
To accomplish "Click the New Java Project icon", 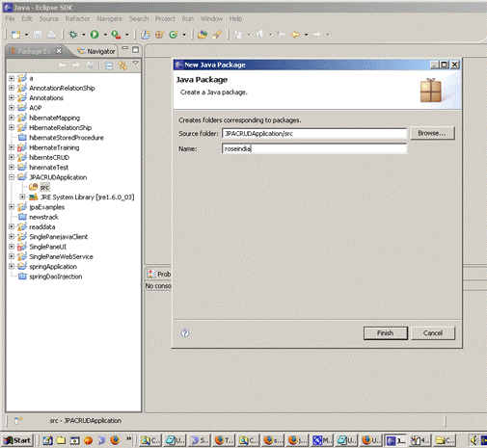I will [x=146, y=35].
